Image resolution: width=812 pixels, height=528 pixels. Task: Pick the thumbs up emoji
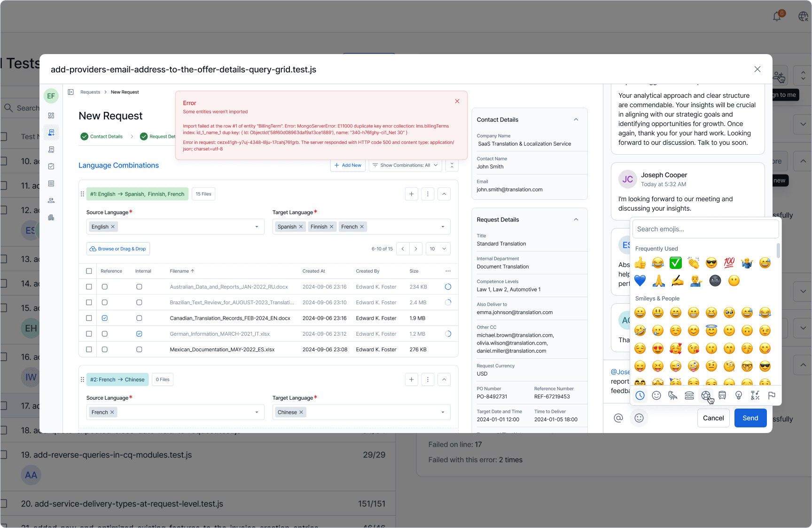640,263
